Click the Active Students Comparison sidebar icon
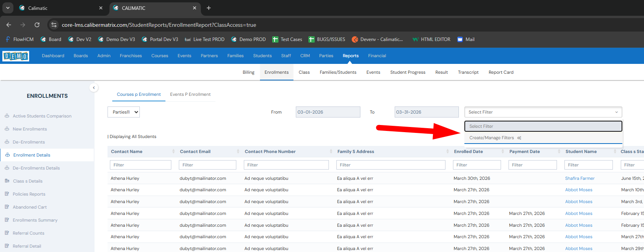644x252 pixels. [7, 116]
